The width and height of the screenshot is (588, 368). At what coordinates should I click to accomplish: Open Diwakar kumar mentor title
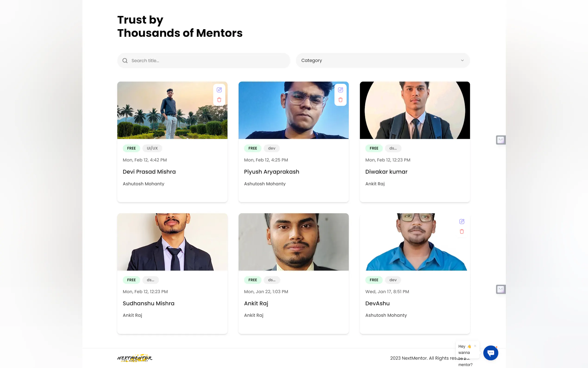[386, 172]
